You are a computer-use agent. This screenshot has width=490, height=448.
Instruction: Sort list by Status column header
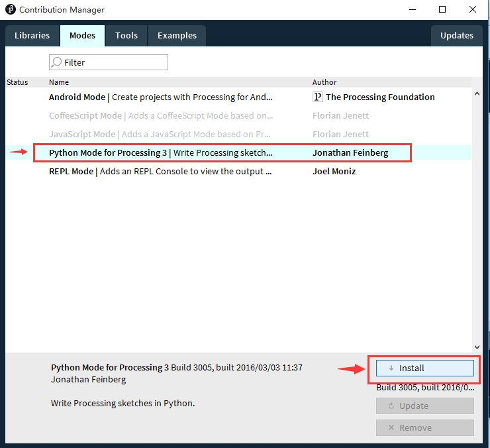tap(17, 82)
